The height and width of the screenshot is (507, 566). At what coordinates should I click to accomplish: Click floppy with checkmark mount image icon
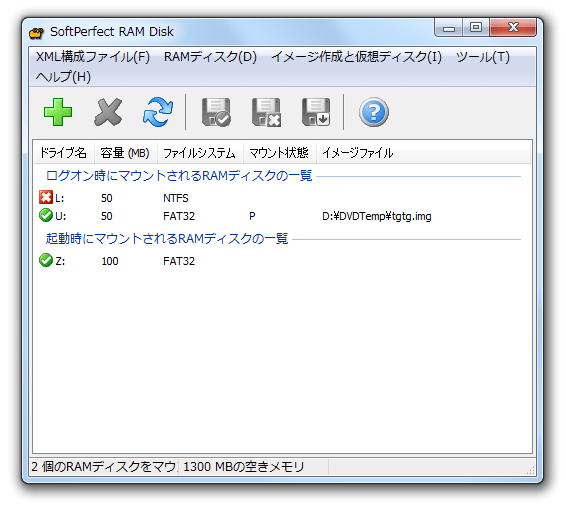pos(216,112)
